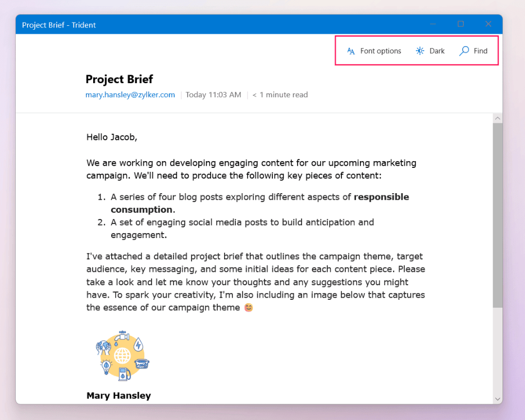Click the scrollbar down arrow
Screen dimensions: 525x420
497,399
